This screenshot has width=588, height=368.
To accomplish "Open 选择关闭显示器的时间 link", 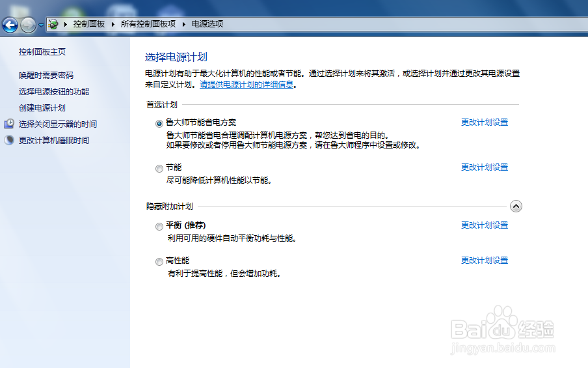I will point(58,124).
